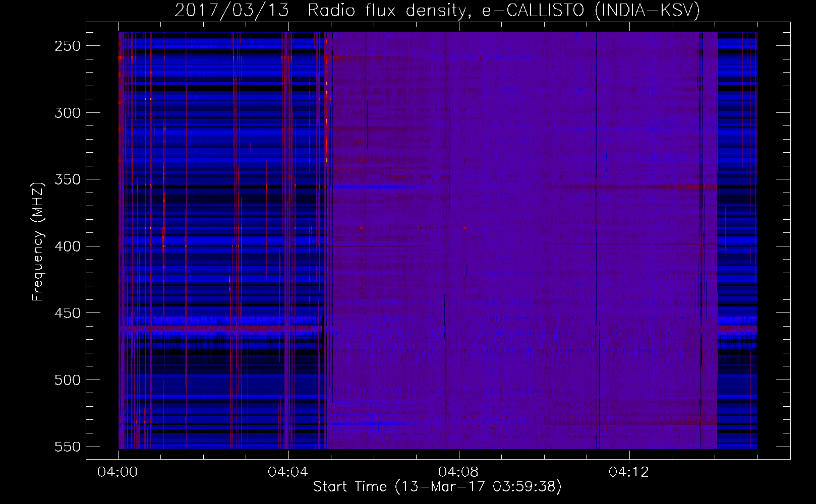Click the 350 frequency tick label

[68, 179]
